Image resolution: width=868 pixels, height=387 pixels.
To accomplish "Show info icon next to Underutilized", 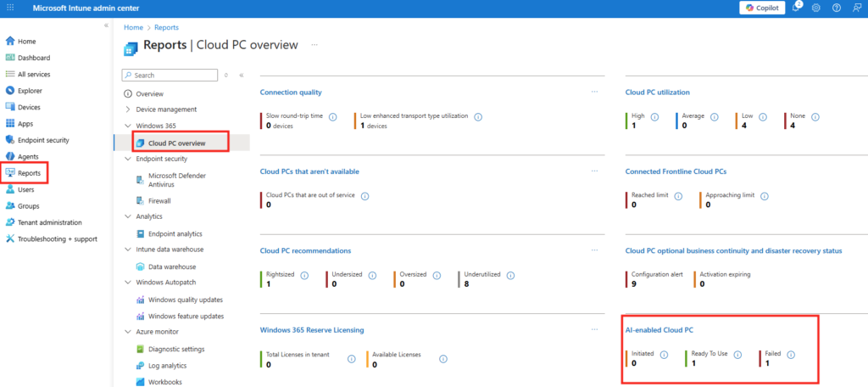I will (513, 275).
